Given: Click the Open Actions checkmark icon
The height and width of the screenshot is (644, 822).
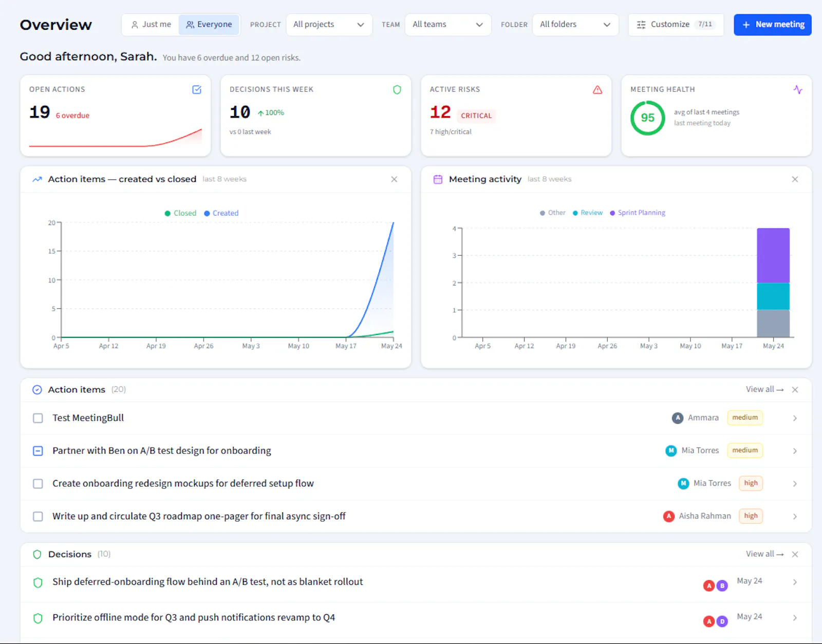Looking at the screenshot, I should pyautogui.click(x=197, y=90).
